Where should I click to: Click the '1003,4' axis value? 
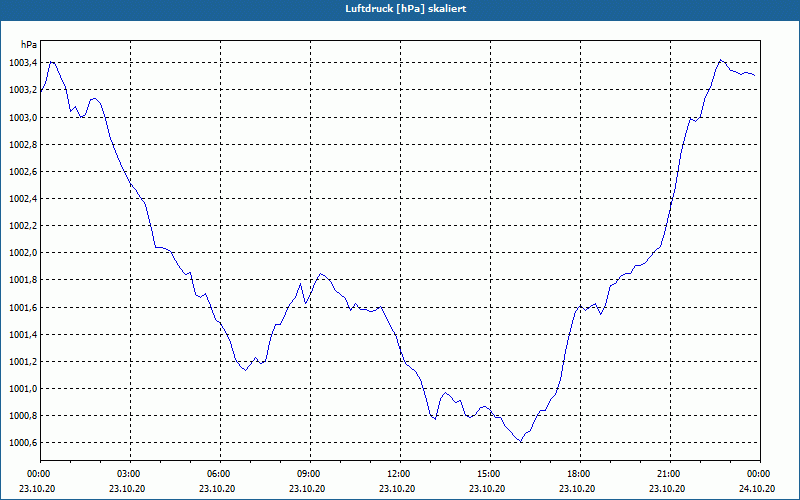23,63
